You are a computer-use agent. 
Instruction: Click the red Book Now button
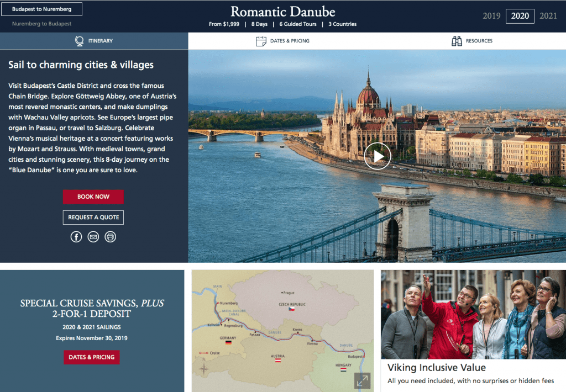click(x=93, y=197)
